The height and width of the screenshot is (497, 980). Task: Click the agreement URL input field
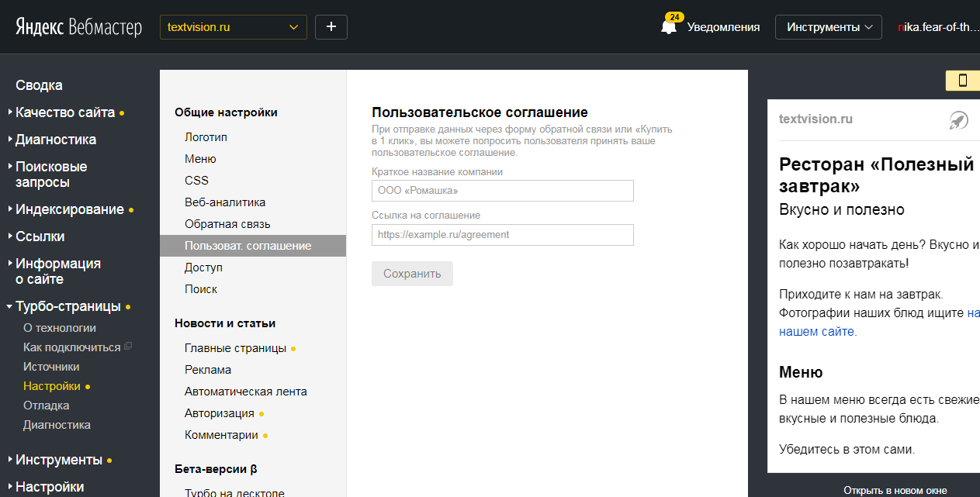tap(502, 235)
